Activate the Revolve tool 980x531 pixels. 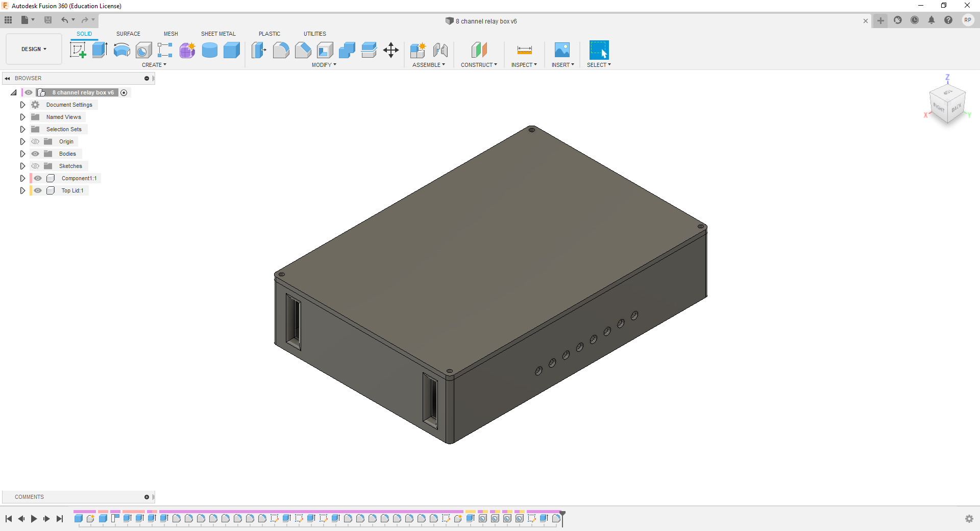121,50
